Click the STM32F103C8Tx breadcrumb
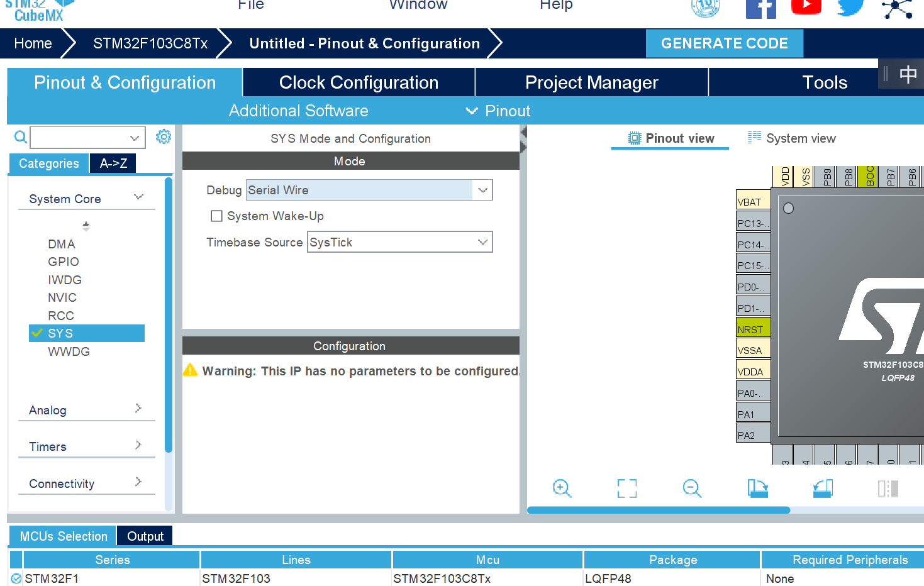924x586 pixels. [150, 43]
